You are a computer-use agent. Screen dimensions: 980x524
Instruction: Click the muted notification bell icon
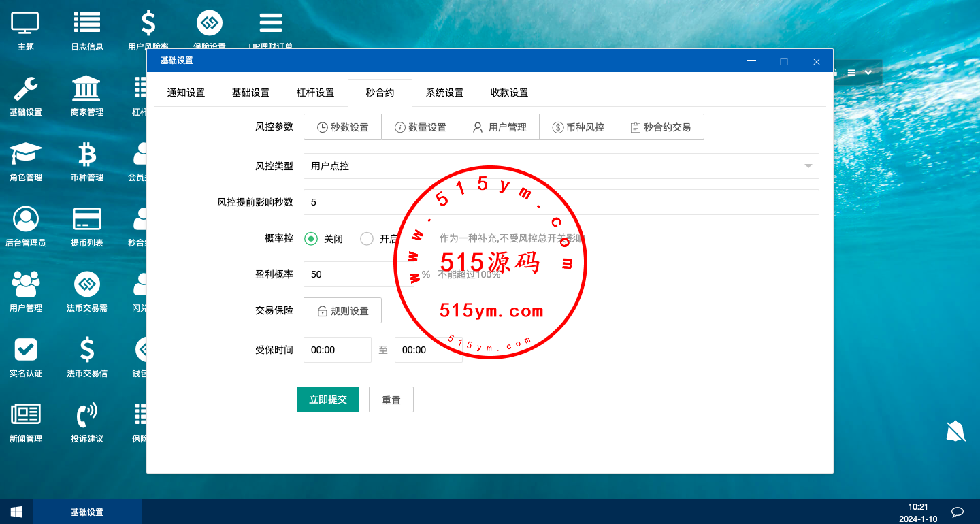click(955, 431)
